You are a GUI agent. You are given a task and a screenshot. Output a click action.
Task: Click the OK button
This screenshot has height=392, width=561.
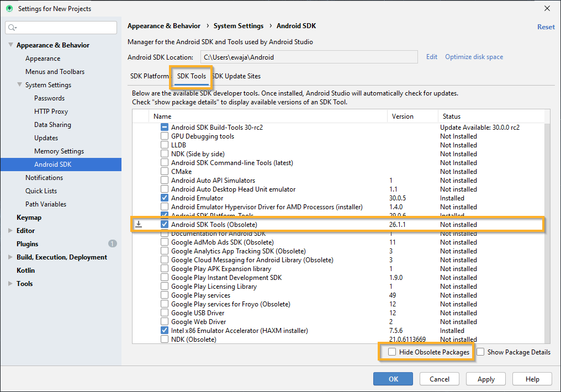[x=393, y=379]
